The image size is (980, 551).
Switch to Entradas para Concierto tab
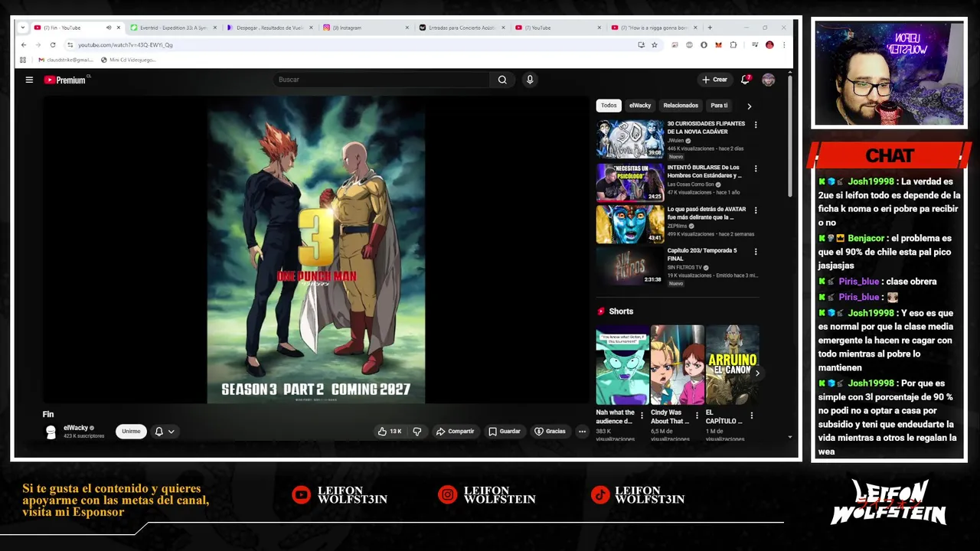pyautogui.click(x=462, y=28)
